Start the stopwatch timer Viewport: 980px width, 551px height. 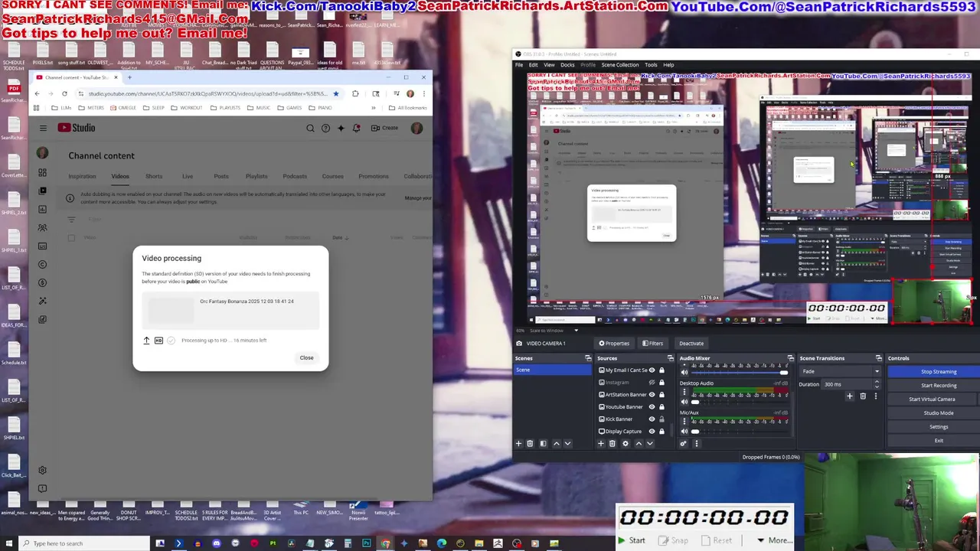(x=632, y=540)
